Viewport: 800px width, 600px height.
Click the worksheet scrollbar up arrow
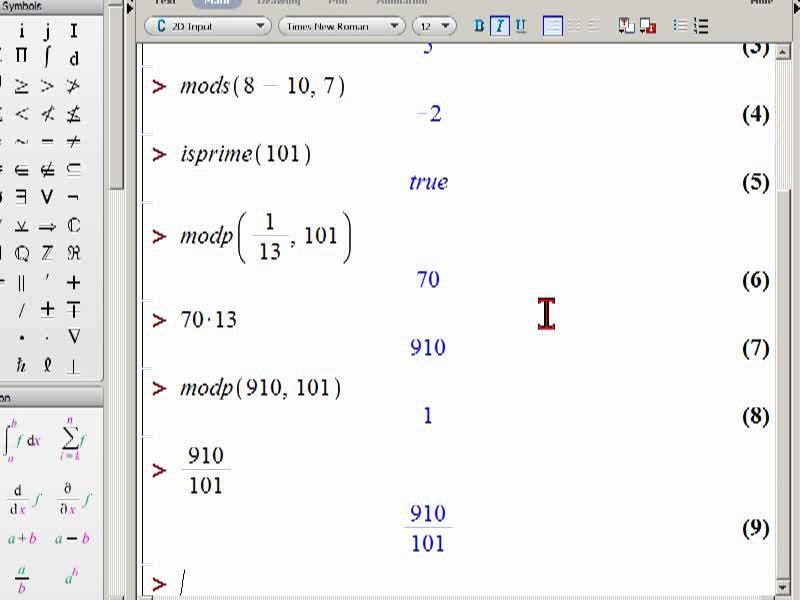point(783,52)
